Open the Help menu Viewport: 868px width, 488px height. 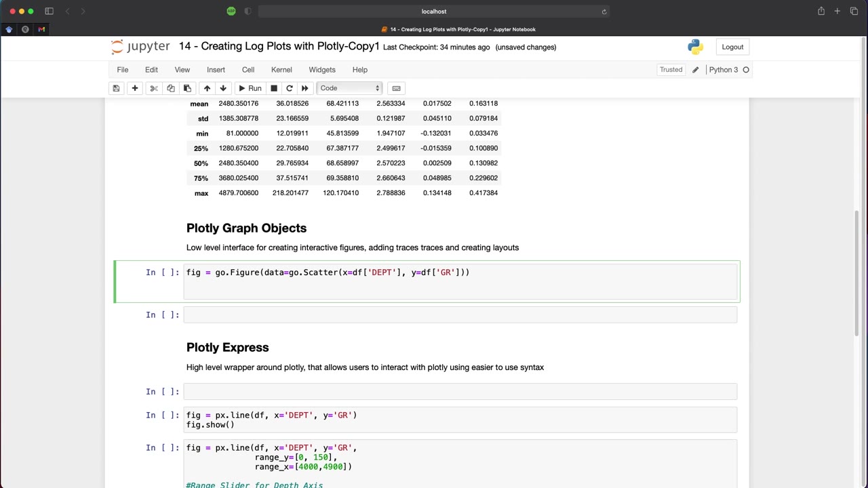360,70
